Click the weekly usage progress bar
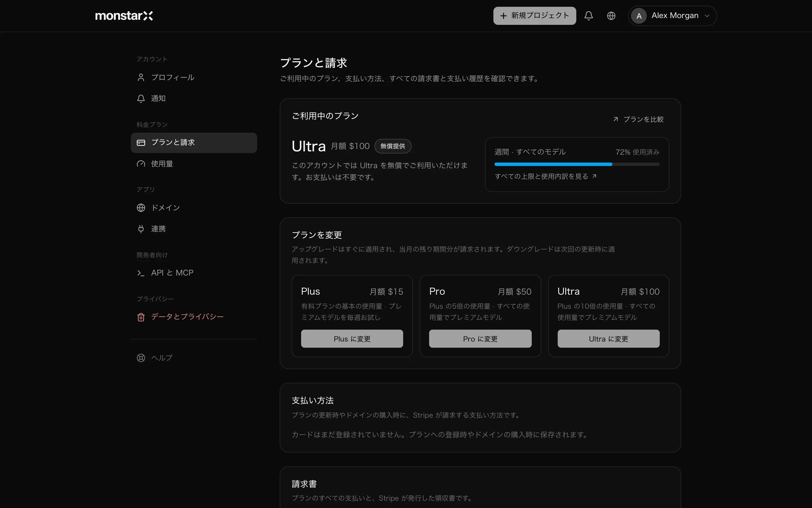Screen dimensions: 812x508 577,164
